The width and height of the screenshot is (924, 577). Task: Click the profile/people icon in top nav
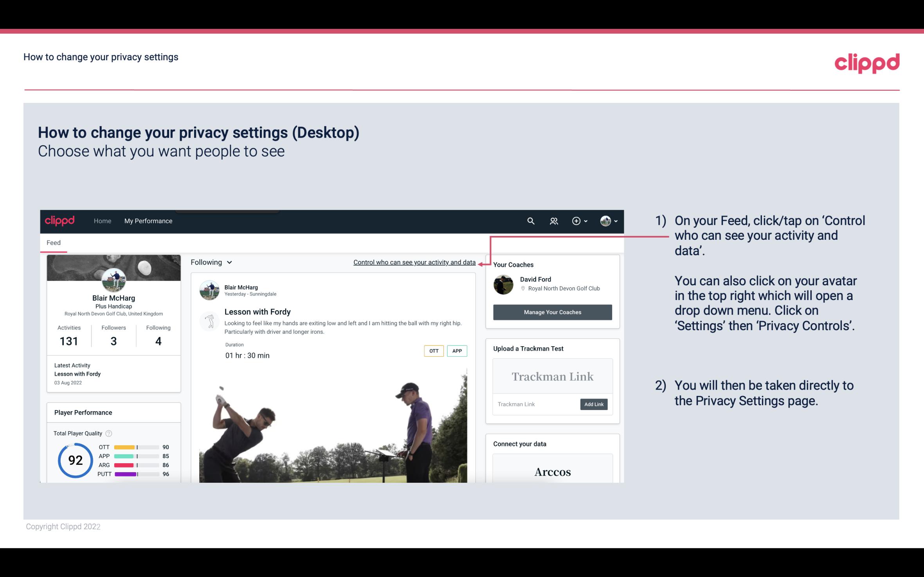pos(554,221)
